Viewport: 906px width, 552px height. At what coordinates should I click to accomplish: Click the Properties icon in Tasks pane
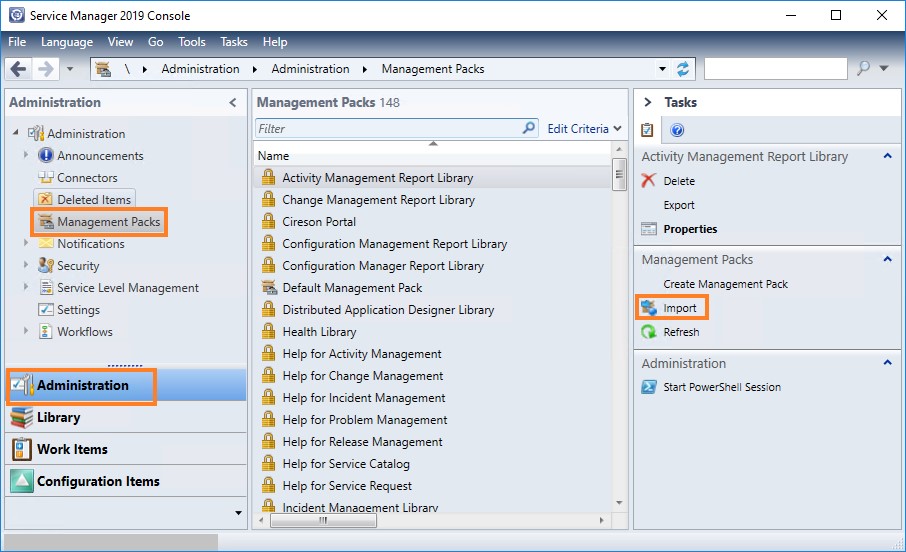[x=649, y=229]
